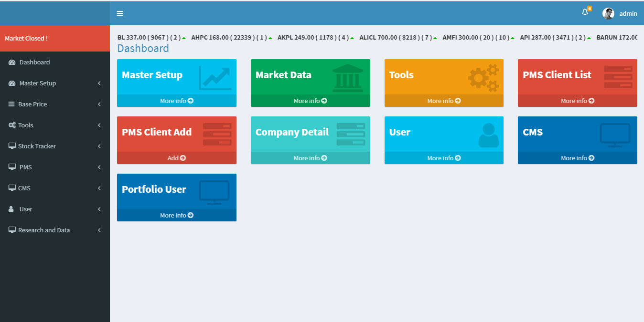Click the User person icon in sidebar

[x=11, y=209]
